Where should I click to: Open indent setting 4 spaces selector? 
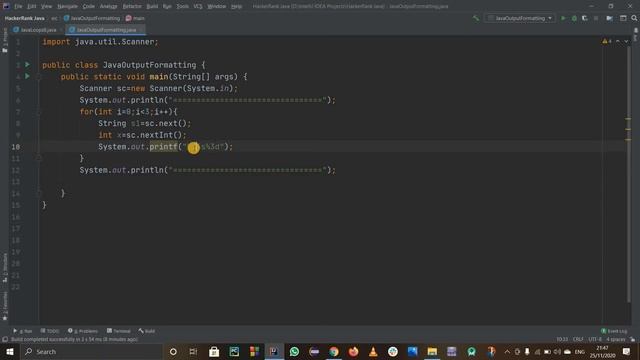615,339
